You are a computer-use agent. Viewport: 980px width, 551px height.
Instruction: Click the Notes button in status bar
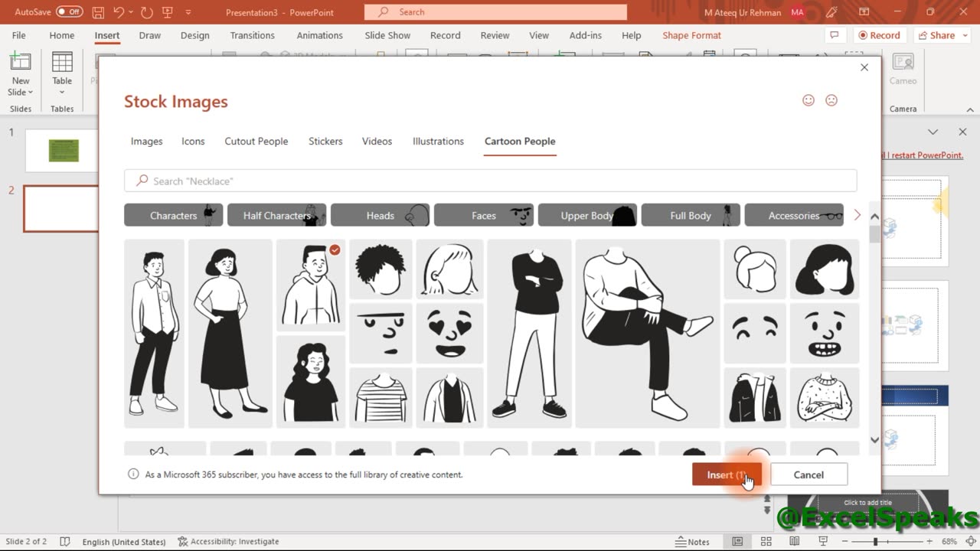pyautogui.click(x=692, y=541)
